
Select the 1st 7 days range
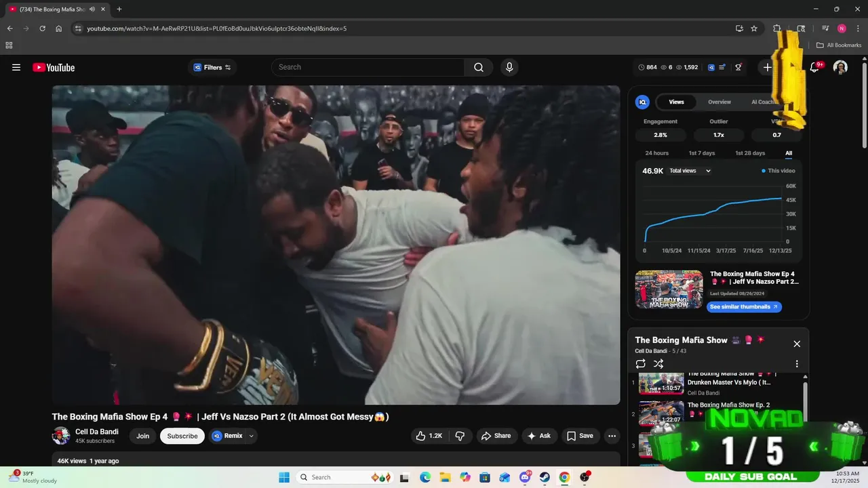(702, 153)
